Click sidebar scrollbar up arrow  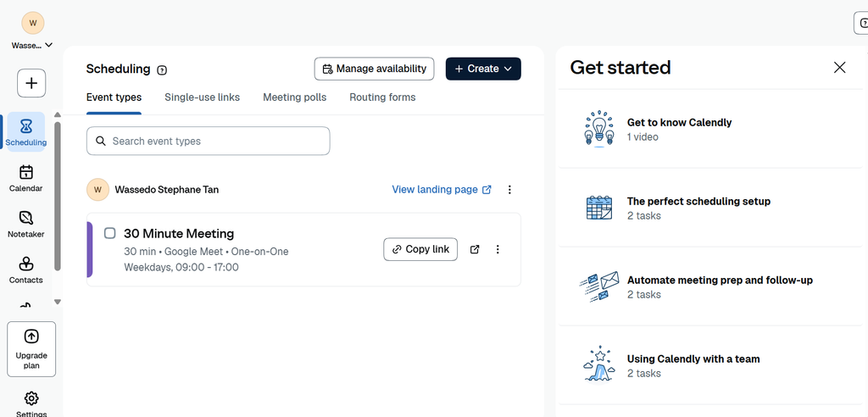point(58,114)
